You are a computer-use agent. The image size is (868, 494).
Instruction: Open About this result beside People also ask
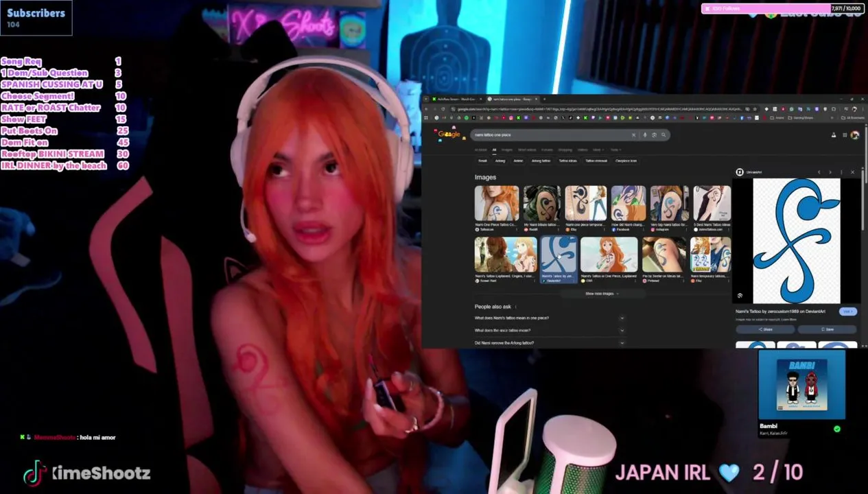tap(516, 307)
